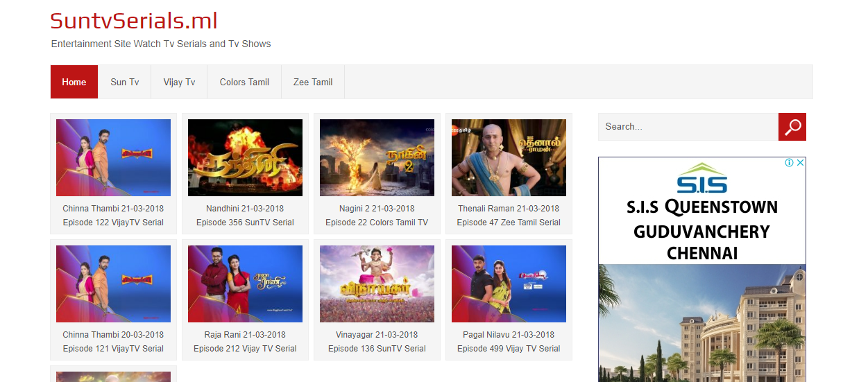Open the Thenali Raman thumbnail image

(509, 157)
